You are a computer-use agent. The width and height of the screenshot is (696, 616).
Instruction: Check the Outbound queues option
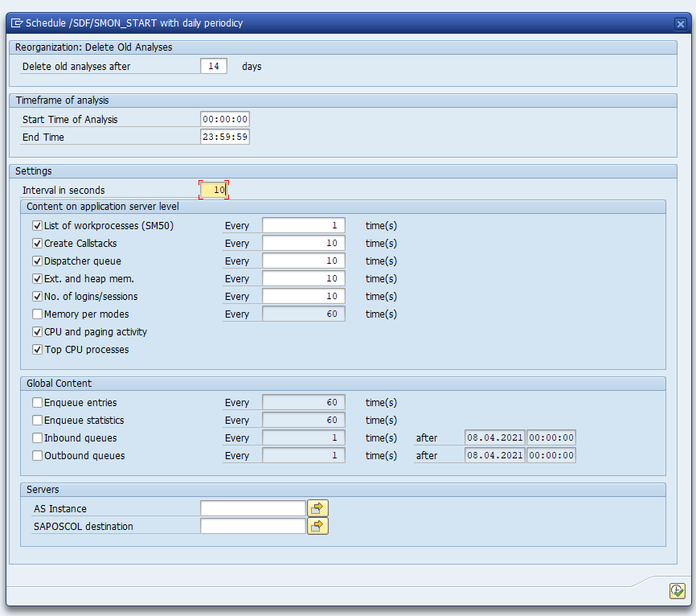[37, 455]
